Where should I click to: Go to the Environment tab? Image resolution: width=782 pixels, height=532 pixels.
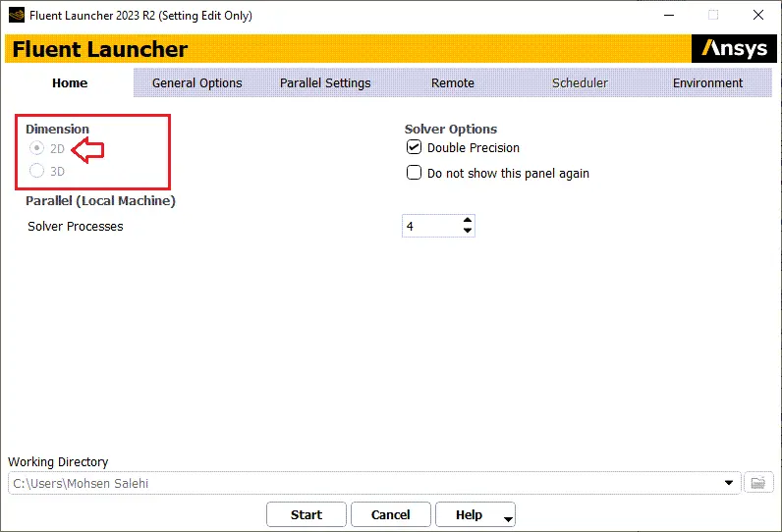[707, 82]
